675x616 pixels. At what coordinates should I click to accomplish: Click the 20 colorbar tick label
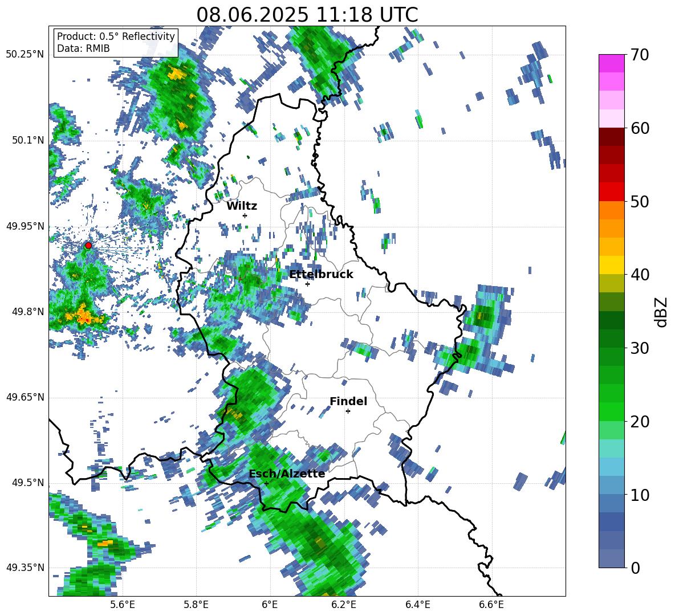click(640, 422)
